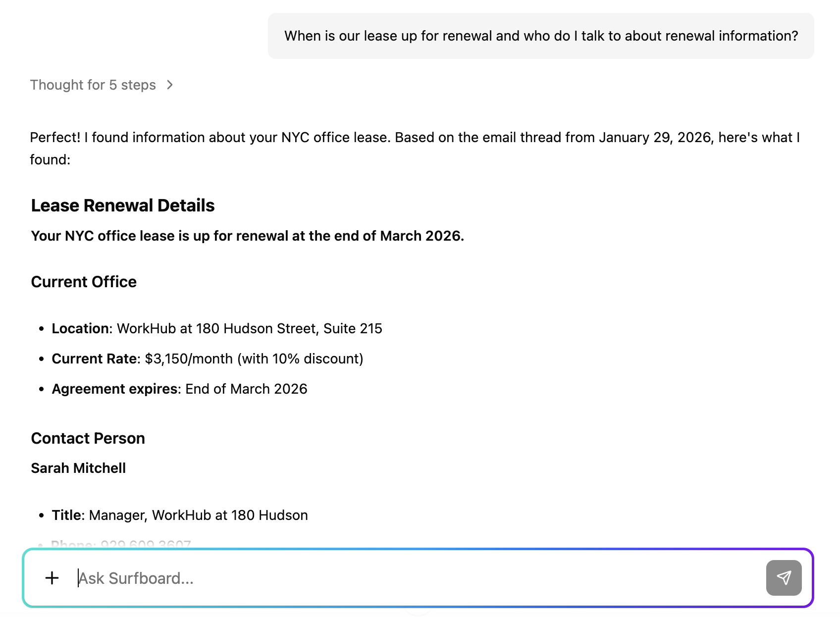
Task: Click the name Sarah Mitchell
Action: click(x=78, y=468)
